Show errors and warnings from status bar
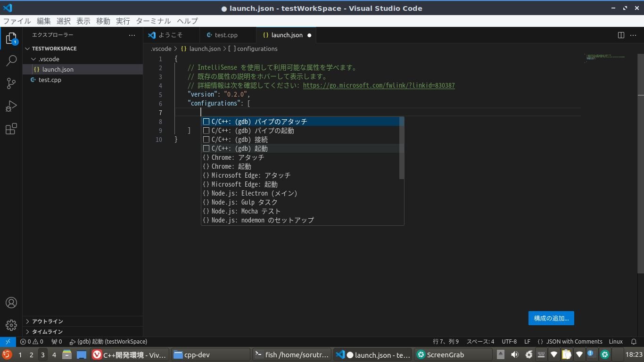Screen dimensions: 644x362 [x=32, y=342]
